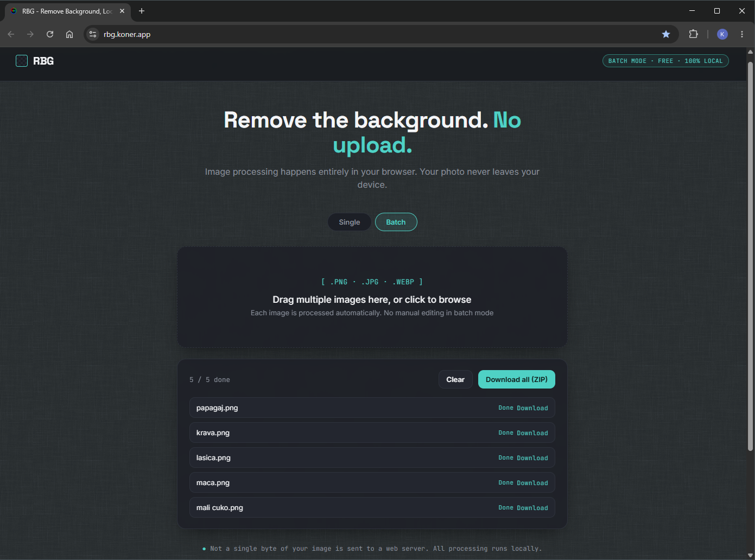This screenshot has height=560, width=755.
Task: Select the lasica.png file name
Action: (x=213, y=457)
